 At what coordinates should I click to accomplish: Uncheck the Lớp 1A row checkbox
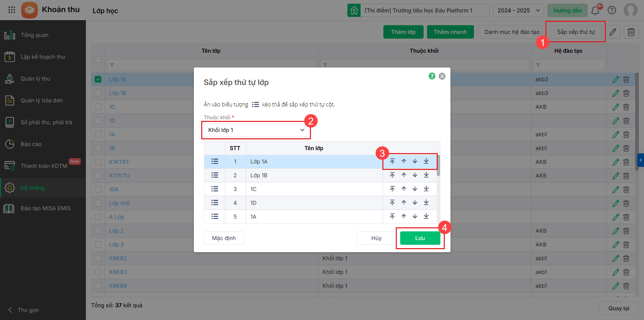(98, 79)
